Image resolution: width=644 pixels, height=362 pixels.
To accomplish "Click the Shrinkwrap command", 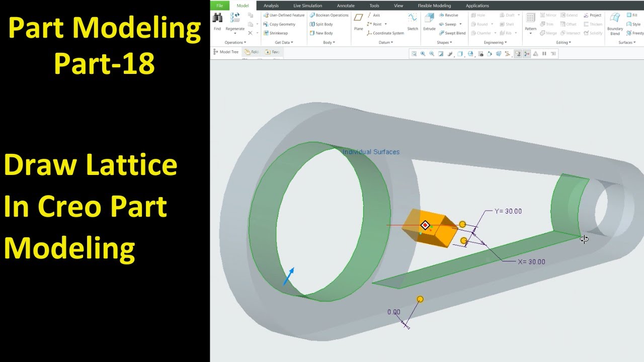I will pyautogui.click(x=275, y=33).
